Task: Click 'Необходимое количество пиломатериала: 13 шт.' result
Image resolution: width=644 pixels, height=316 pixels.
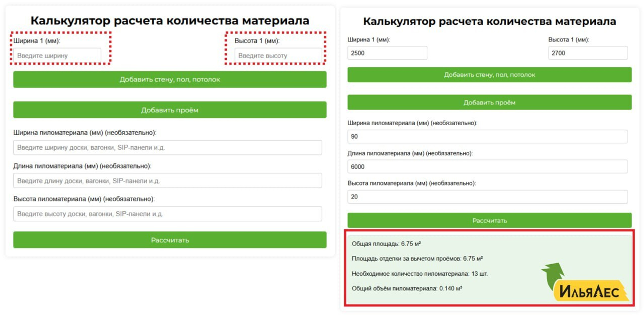Action: (420, 274)
